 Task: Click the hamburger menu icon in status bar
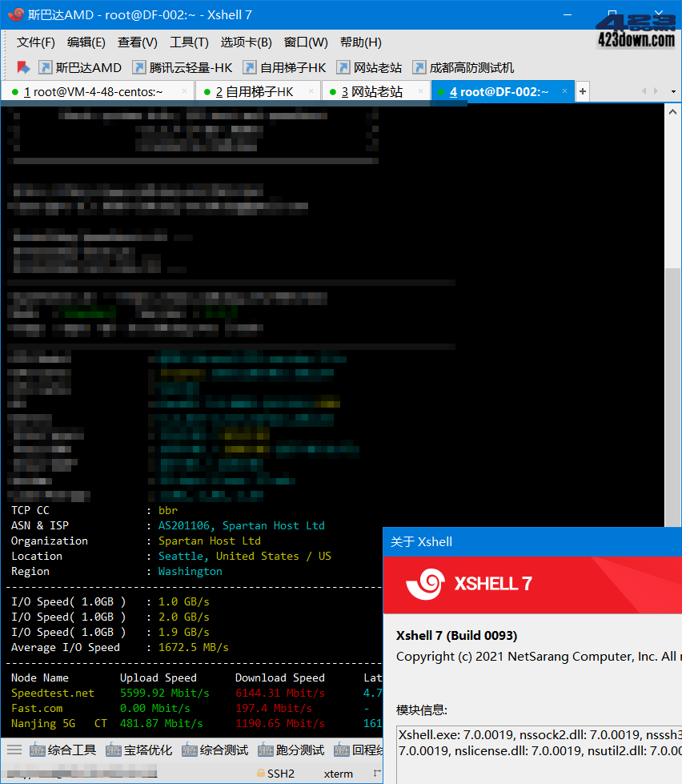pyautogui.click(x=14, y=749)
